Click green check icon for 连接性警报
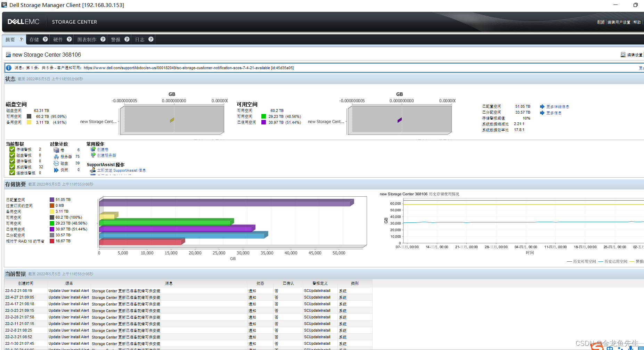The image size is (644, 350). [x=12, y=173]
